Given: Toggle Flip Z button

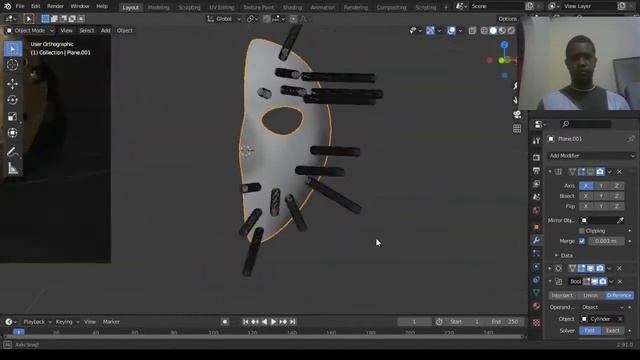Looking at the screenshot, I should tap(617, 206).
